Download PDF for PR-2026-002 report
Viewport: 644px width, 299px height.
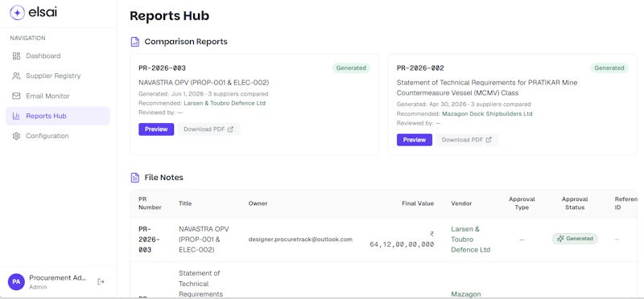467,140
